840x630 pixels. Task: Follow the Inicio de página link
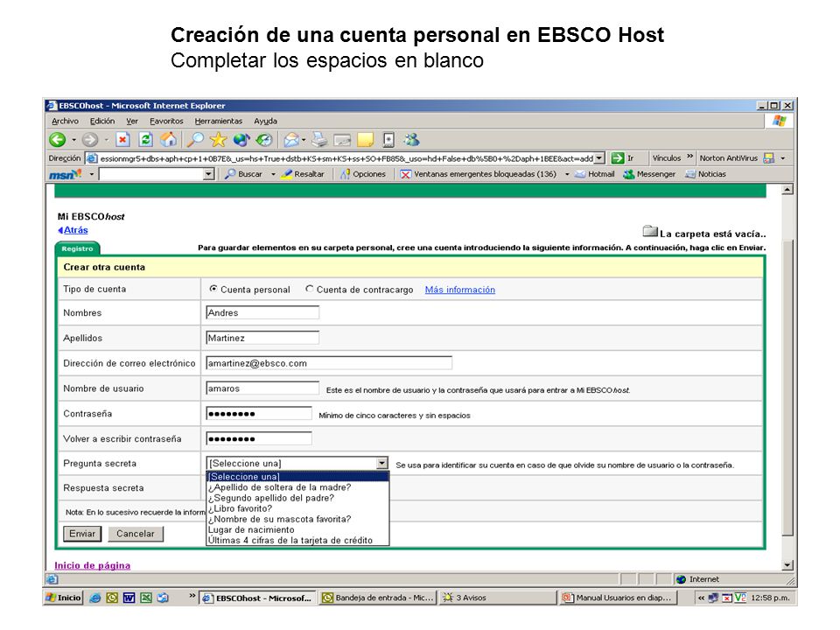pyautogui.click(x=92, y=565)
